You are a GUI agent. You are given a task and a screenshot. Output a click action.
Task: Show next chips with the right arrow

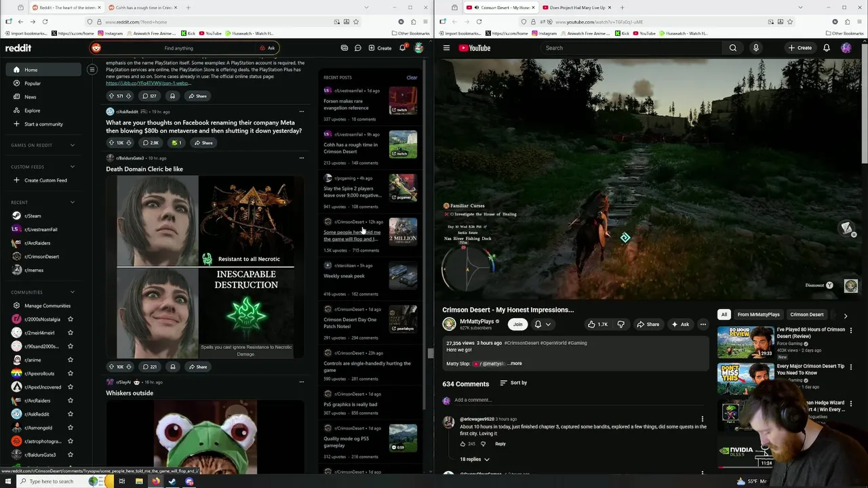click(845, 315)
